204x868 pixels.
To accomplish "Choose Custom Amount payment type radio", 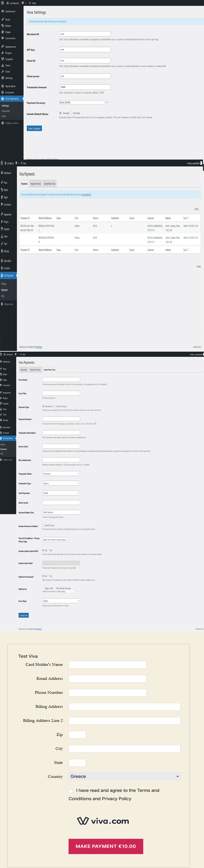I will [x=54, y=406].
